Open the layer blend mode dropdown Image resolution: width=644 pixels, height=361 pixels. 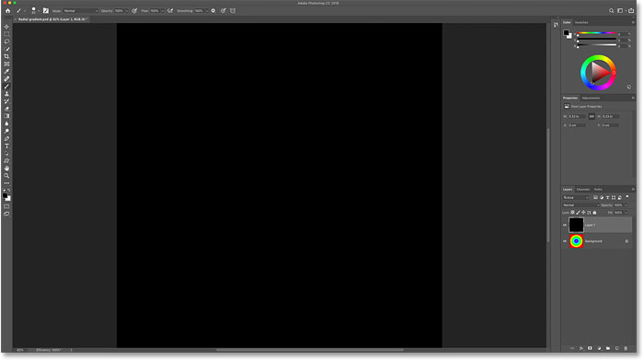pos(581,204)
